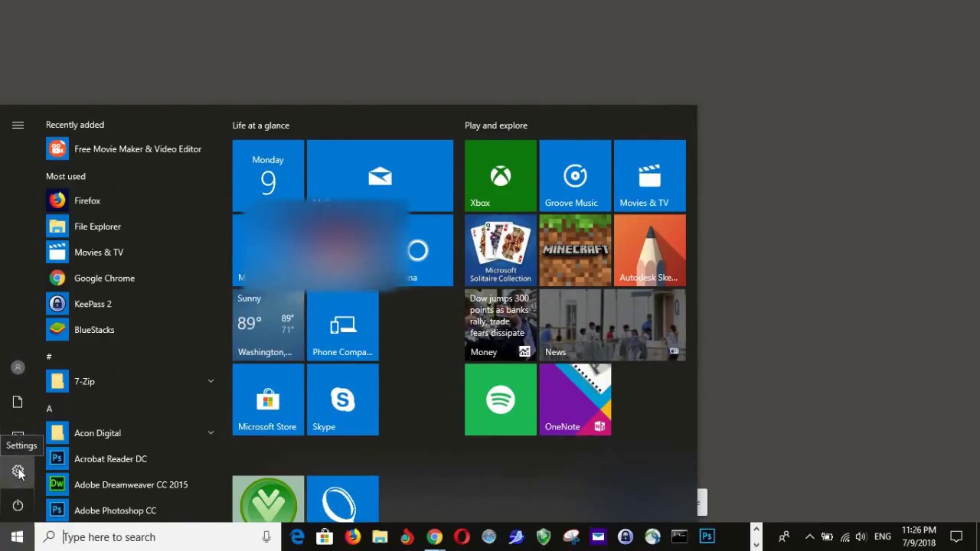
Task: Open Microsoft Edge on taskbar
Action: click(x=297, y=537)
